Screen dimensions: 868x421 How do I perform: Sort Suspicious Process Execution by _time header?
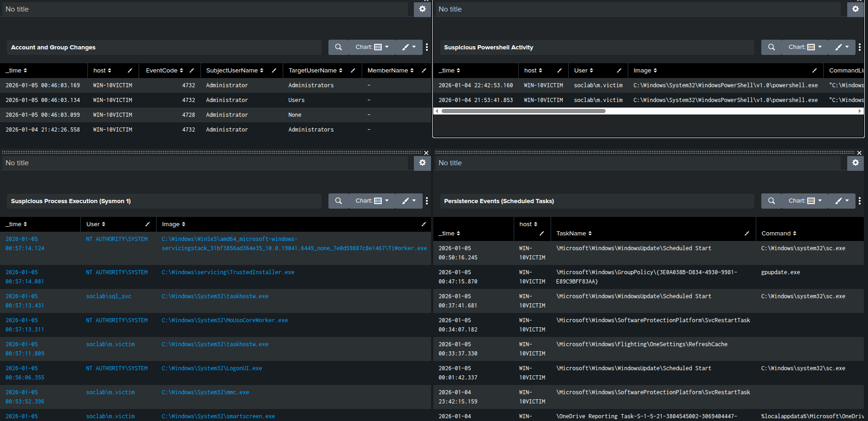tap(16, 224)
